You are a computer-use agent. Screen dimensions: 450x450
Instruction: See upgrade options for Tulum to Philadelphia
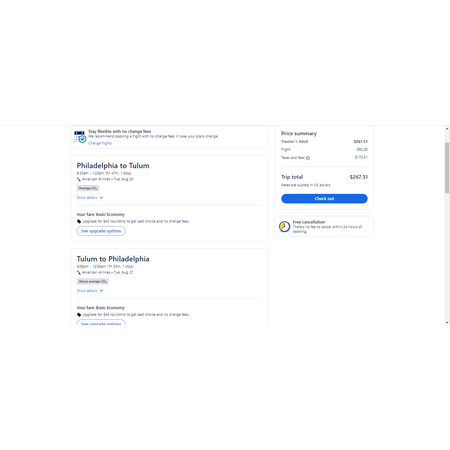coord(101,322)
